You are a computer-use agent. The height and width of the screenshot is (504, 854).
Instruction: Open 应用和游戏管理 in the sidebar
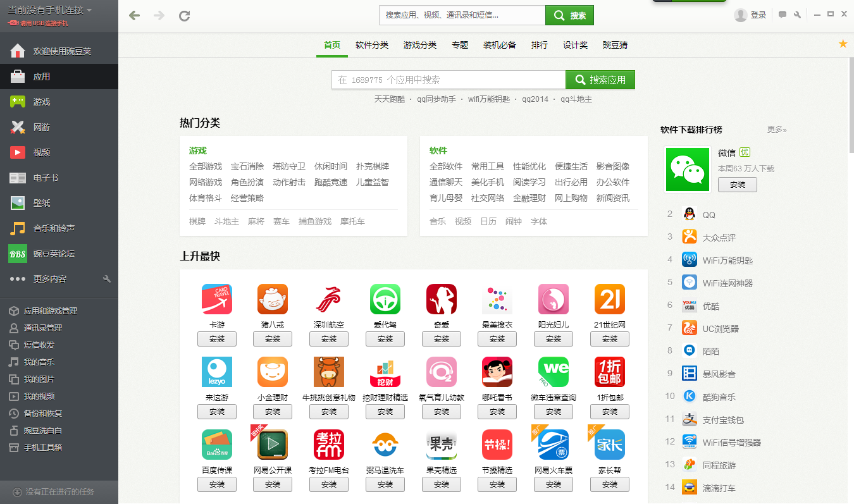[59, 311]
